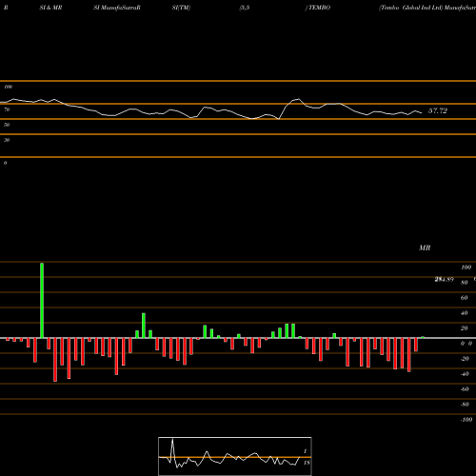
Task: Click the MR axis label -40
Action: pos(465,374)
